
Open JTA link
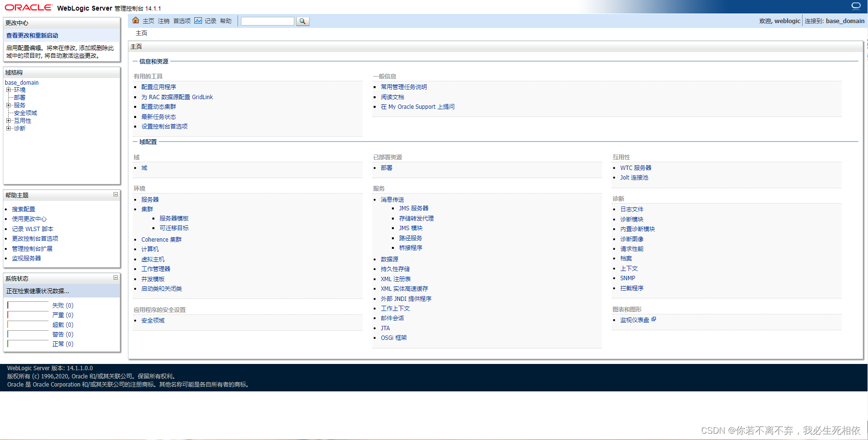pos(385,328)
